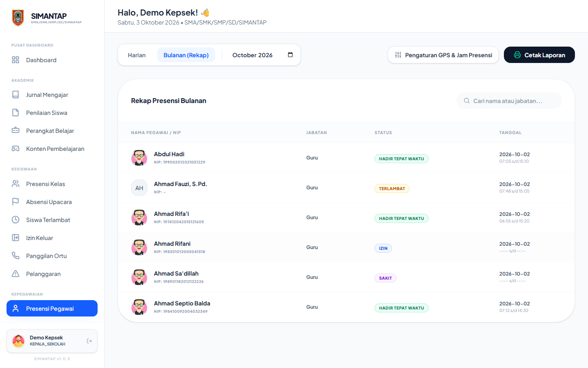Screen dimensions: 588x368
Task: Open Presensi Pegawai in the sidebar
Action: tap(52, 308)
